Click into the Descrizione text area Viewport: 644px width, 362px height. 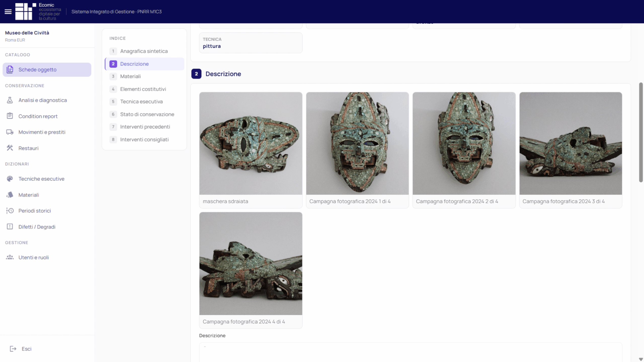pyautogui.click(x=411, y=352)
